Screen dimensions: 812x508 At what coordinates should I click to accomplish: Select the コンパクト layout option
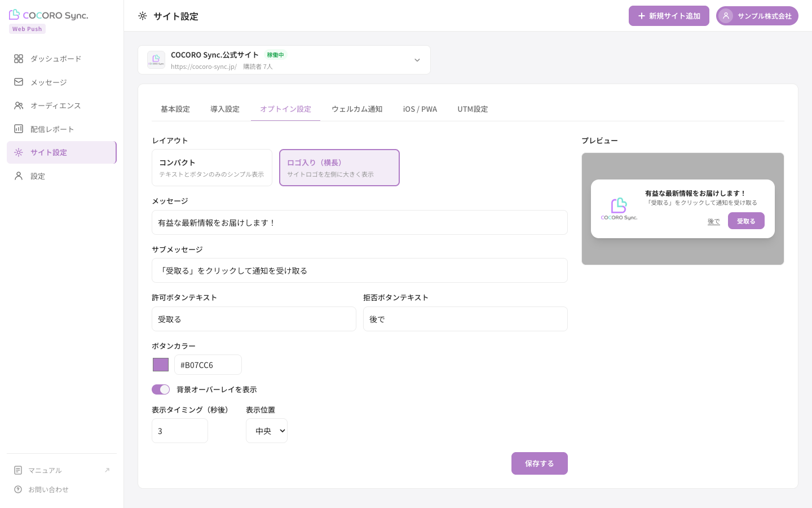coord(212,168)
